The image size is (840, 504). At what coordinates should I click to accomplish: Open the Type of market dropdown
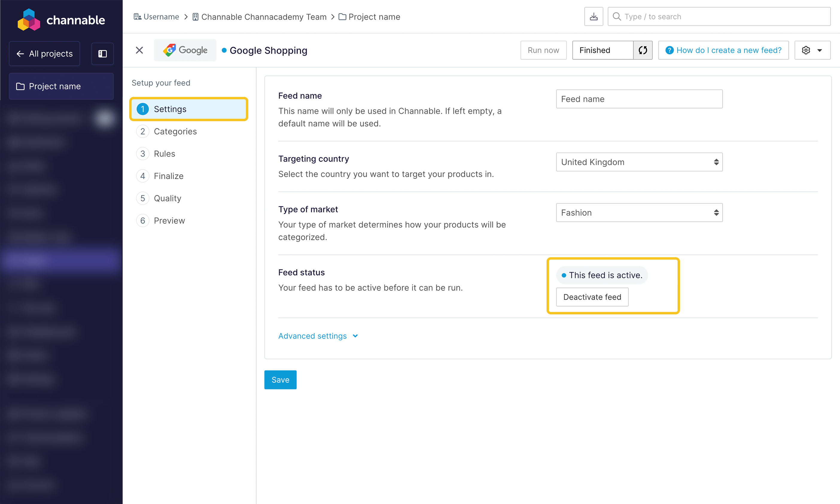[x=639, y=213]
